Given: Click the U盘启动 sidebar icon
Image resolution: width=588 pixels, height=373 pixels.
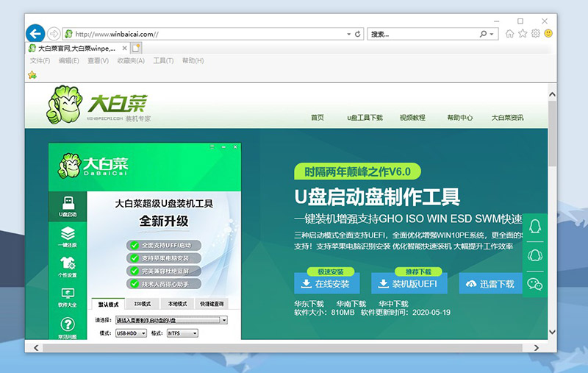Looking at the screenshot, I should tap(68, 206).
